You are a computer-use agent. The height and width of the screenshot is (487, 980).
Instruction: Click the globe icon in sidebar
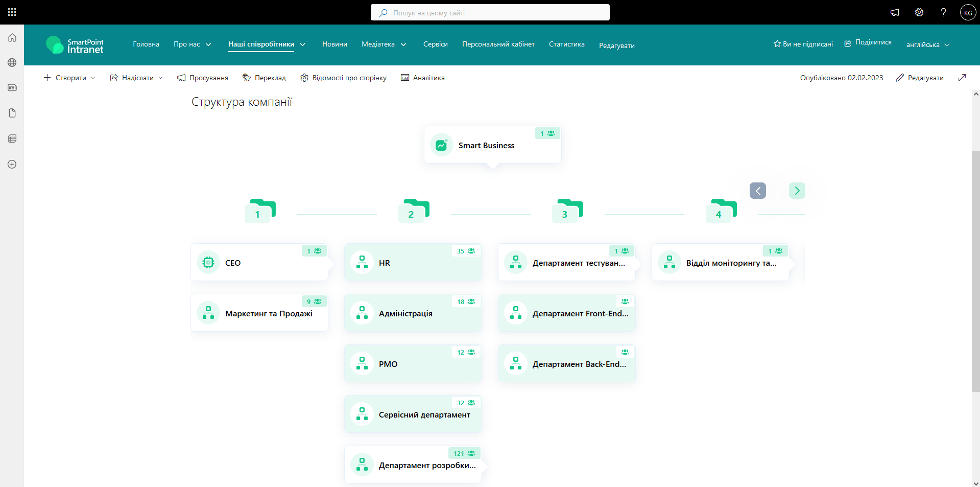click(12, 62)
